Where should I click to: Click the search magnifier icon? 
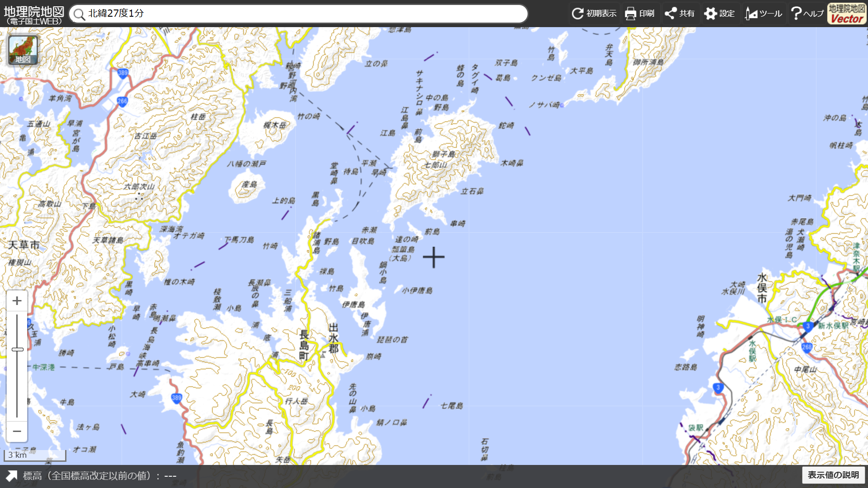tap(80, 14)
